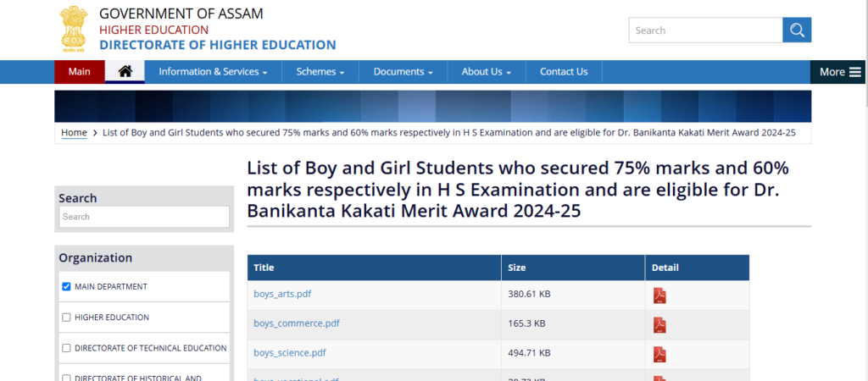
Task: Follow the Home breadcrumb link
Action: pos(74,133)
